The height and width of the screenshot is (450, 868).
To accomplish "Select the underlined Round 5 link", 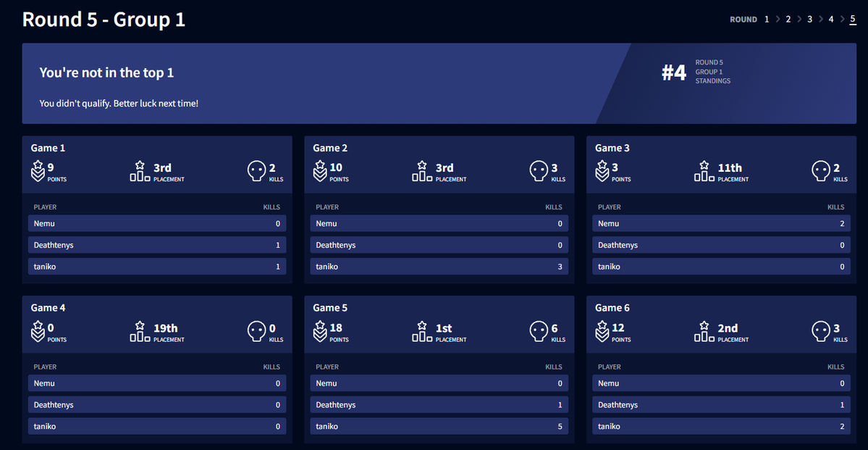I will [853, 20].
